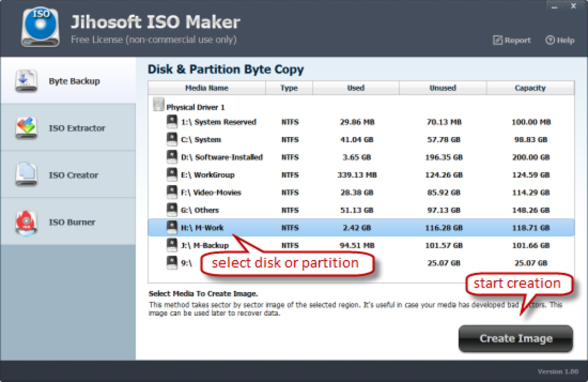588x382 pixels.
Task: Click the ISO Burner sidebar icon
Action: (x=26, y=222)
